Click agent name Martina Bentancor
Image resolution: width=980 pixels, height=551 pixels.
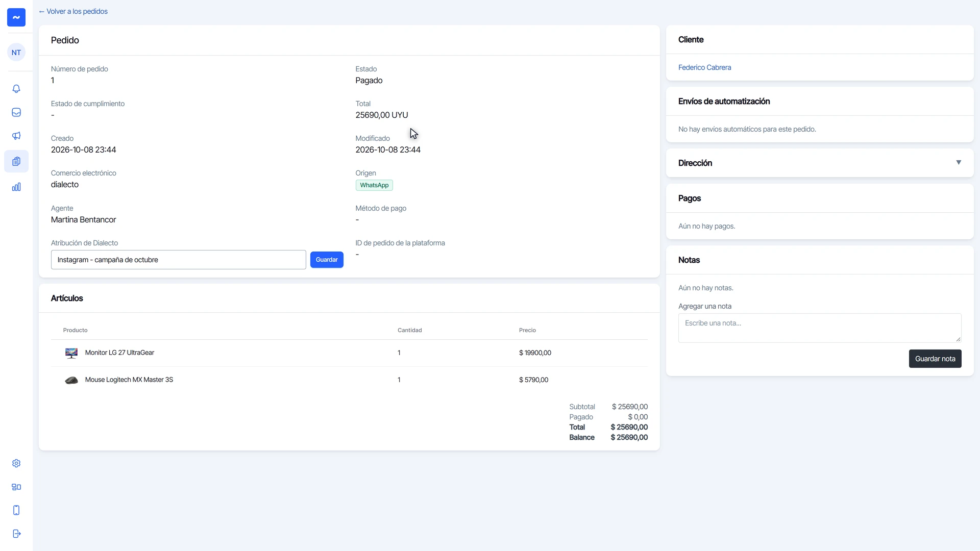pos(83,220)
